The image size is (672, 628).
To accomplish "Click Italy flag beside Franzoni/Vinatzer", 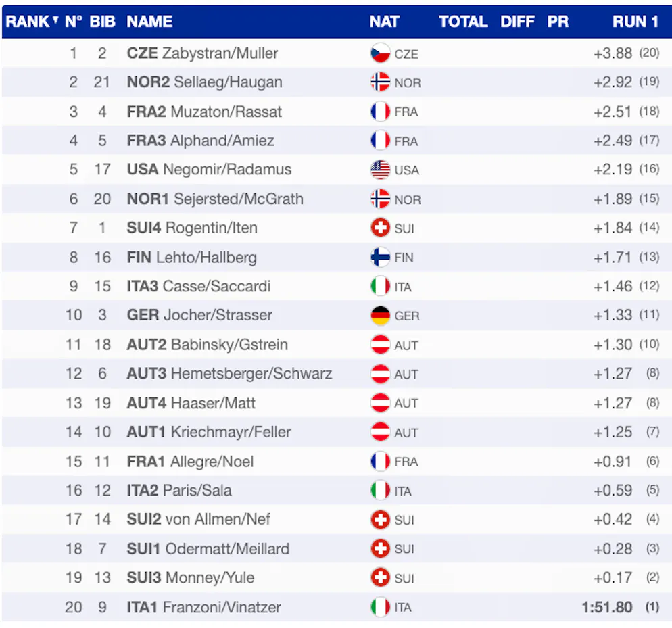I will tap(381, 607).
